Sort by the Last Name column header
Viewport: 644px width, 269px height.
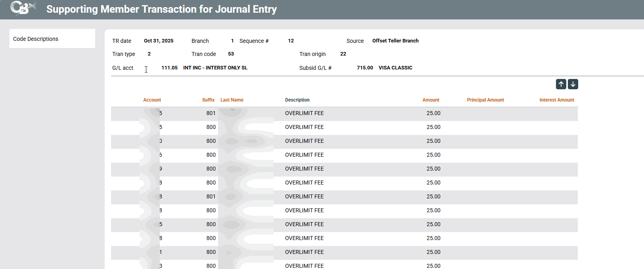point(232,100)
